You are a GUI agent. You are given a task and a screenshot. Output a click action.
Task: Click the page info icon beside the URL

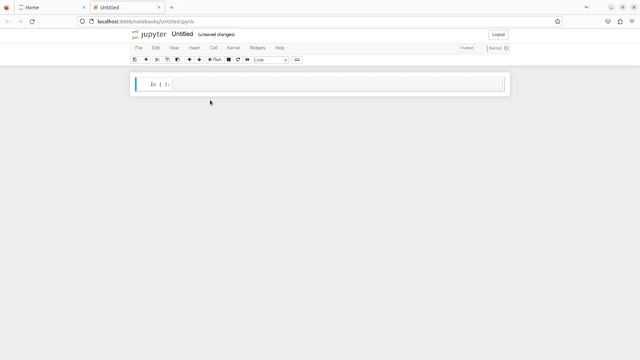coord(91,22)
